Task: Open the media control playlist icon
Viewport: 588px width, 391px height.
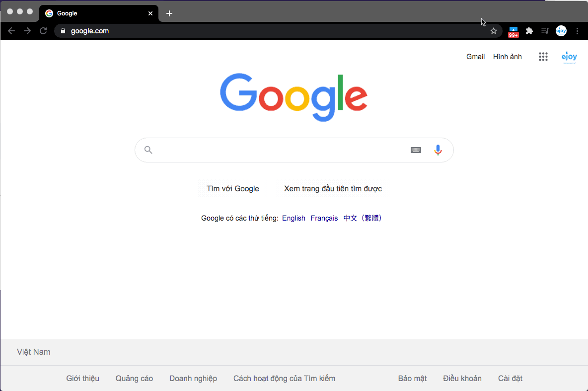Action: [x=545, y=31]
